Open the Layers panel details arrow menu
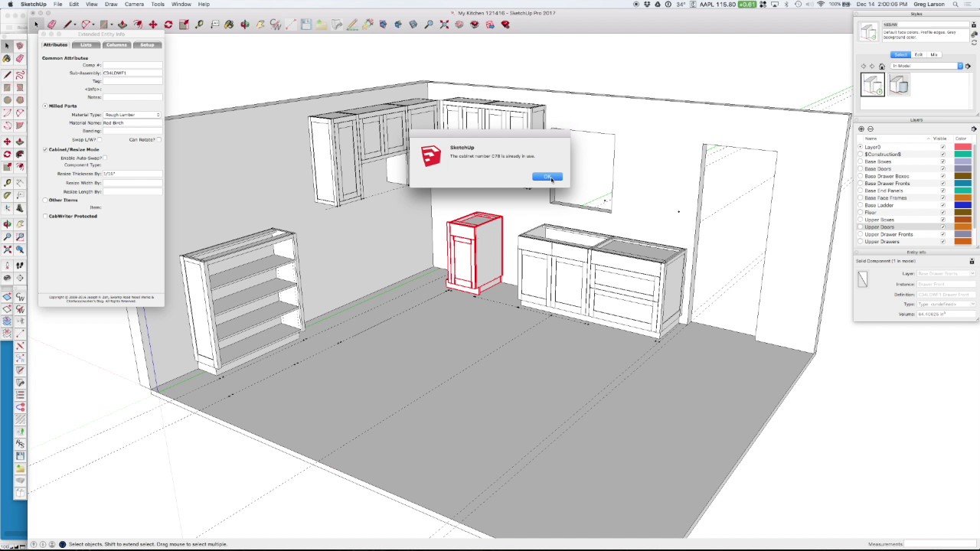 (x=973, y=129)
